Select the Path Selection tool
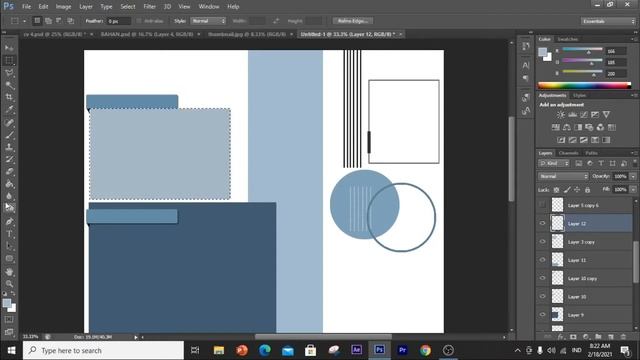Screen dimensions: 640x360 [9, 246]
